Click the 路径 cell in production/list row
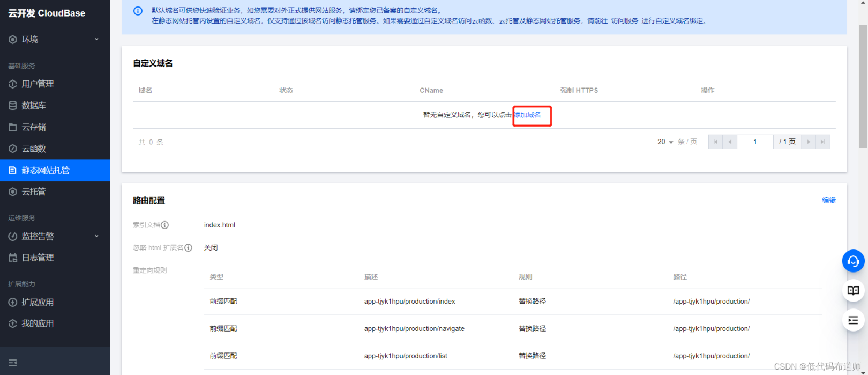 (x=712, y=356)
